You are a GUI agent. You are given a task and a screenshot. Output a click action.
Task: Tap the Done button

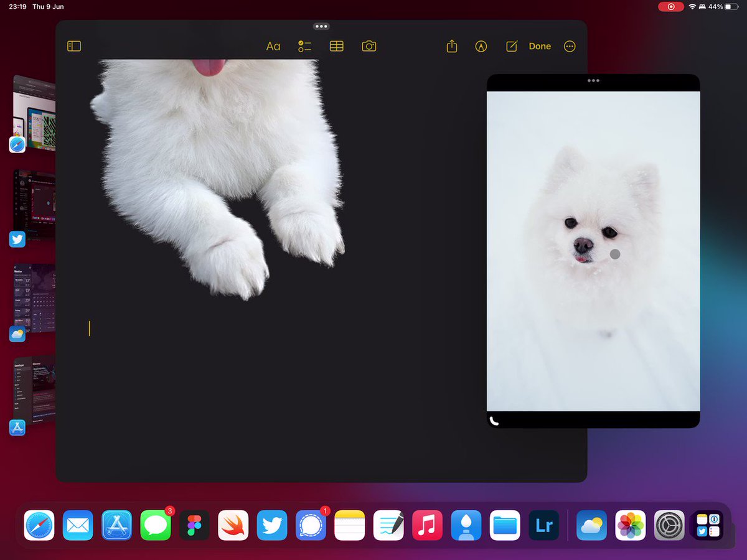tap(540, 46)
